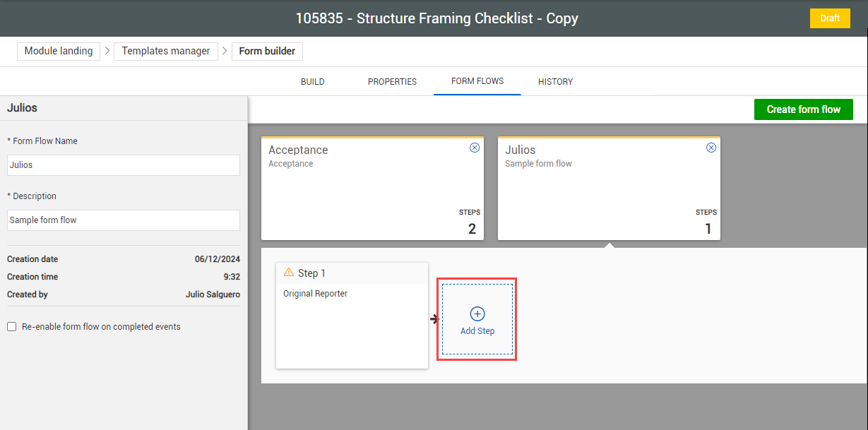
Task: Click the yellow Draft status badge
Action: (x=830, y=18)
